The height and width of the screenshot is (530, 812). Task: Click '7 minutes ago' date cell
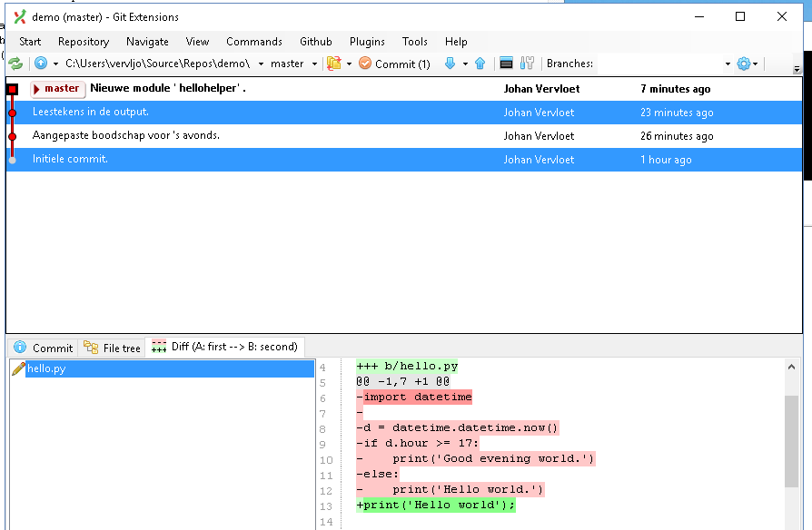point(675,89)
